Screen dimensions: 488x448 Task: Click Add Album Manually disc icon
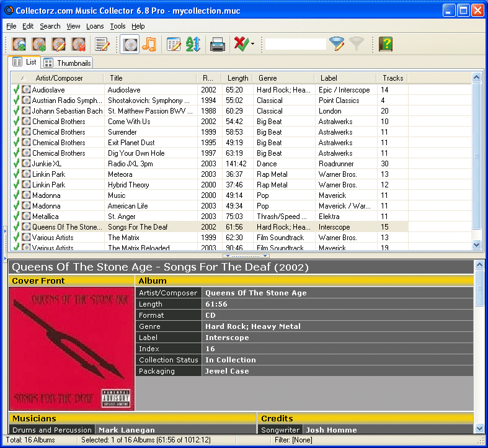(38, 44)
